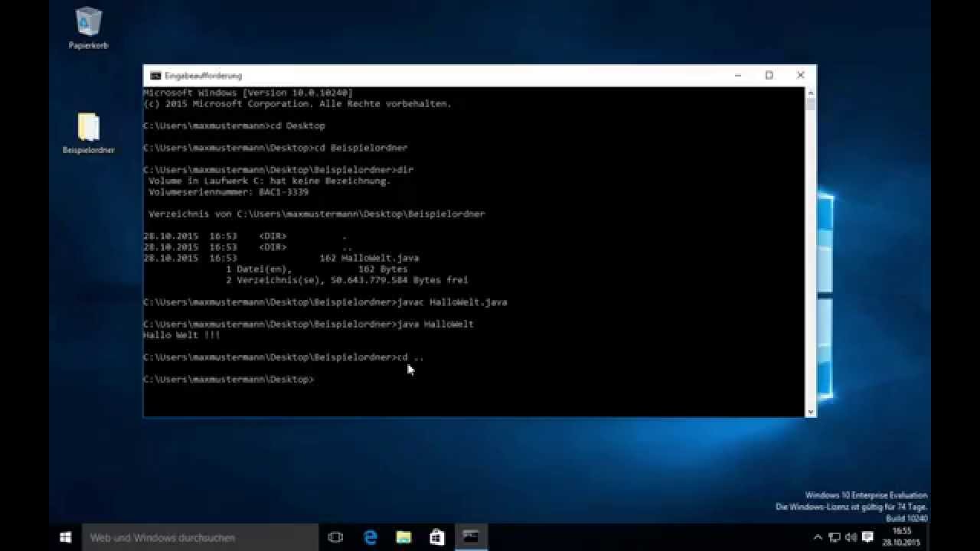The image size is (980, 551).
Task: Open Task View from the taskbar
Action: (x=335, y=537)
